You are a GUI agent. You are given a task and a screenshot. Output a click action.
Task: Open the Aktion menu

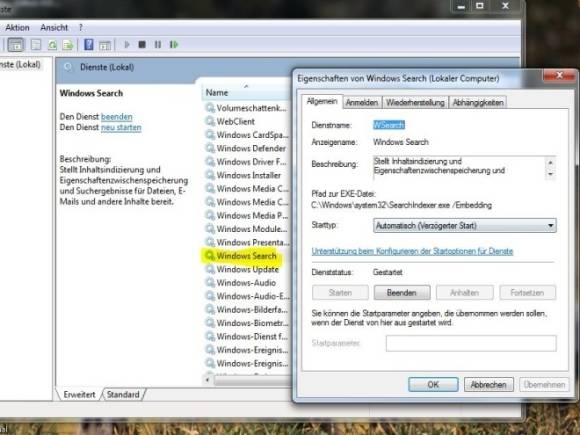tap(17, 28)
